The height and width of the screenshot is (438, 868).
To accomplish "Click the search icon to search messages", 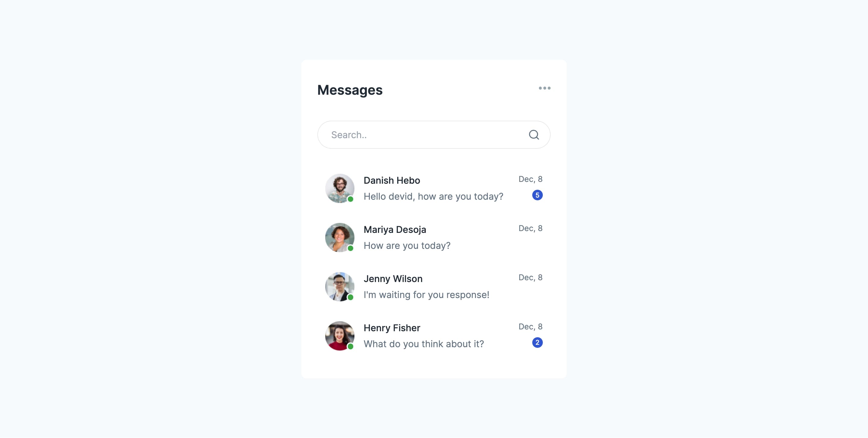I will point(534,134).
